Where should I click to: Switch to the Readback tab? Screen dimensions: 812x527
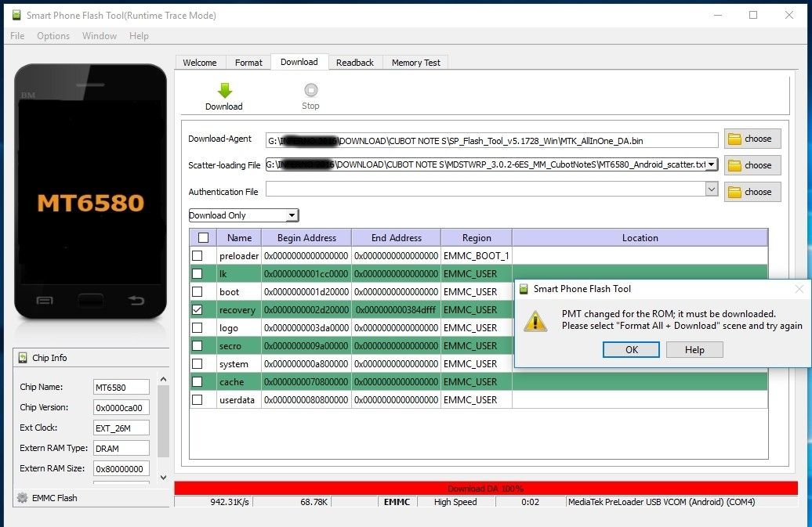(355, 63)
